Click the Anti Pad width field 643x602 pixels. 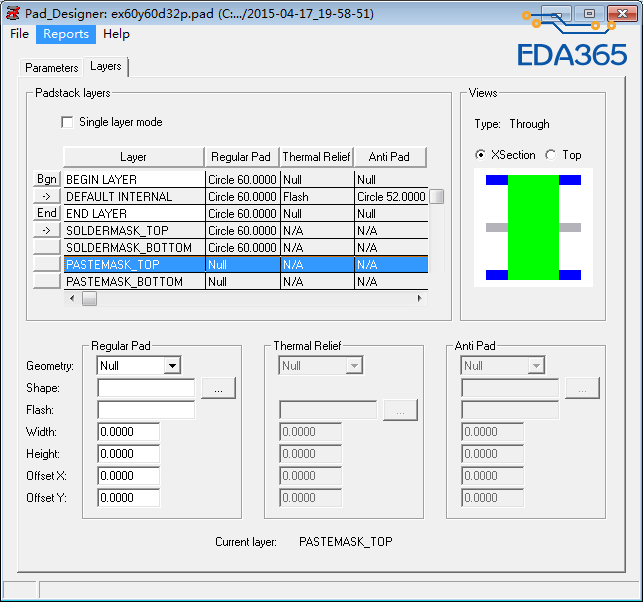(x=493, y=432)
